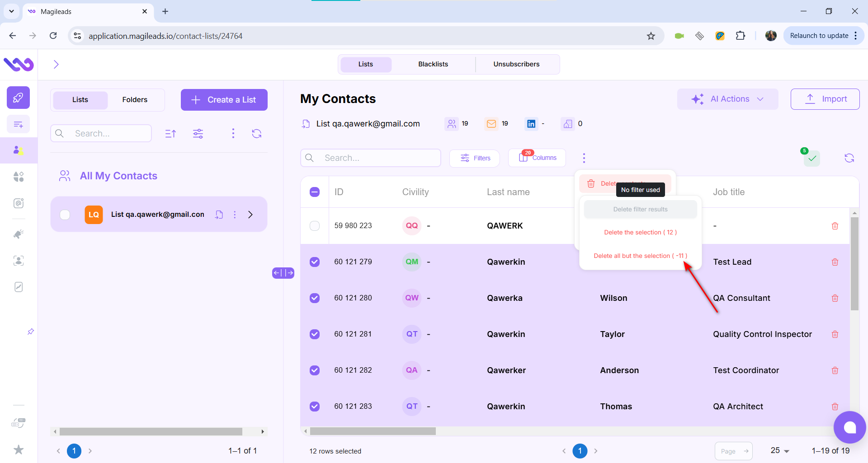
Task: Open All My Contacts link
Action: coord(118,176)
